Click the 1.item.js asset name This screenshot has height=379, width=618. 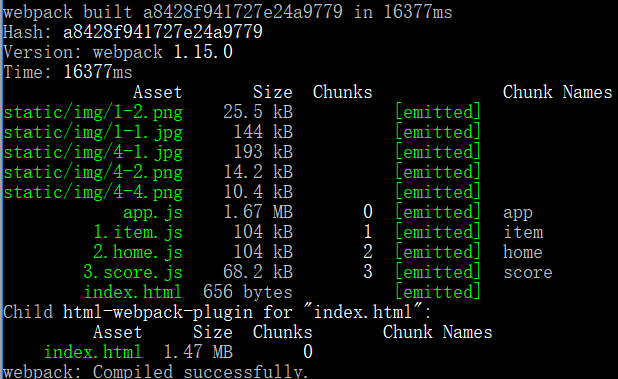[138, 232]
